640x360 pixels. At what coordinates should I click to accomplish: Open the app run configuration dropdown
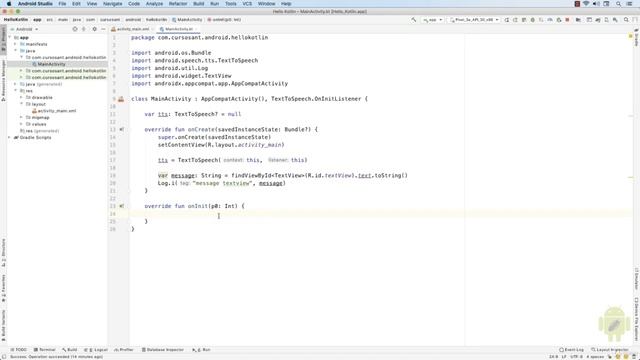click(432, 20)
